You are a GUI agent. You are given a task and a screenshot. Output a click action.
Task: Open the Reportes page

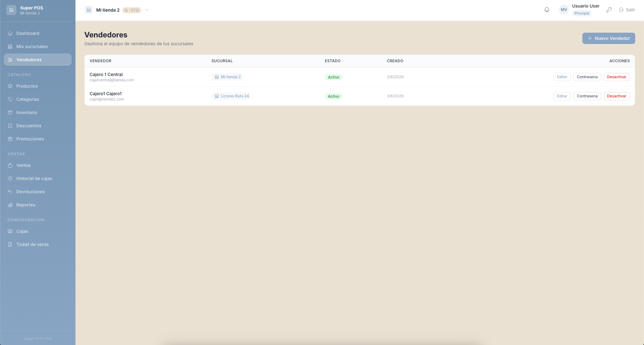tap(25, 205)
